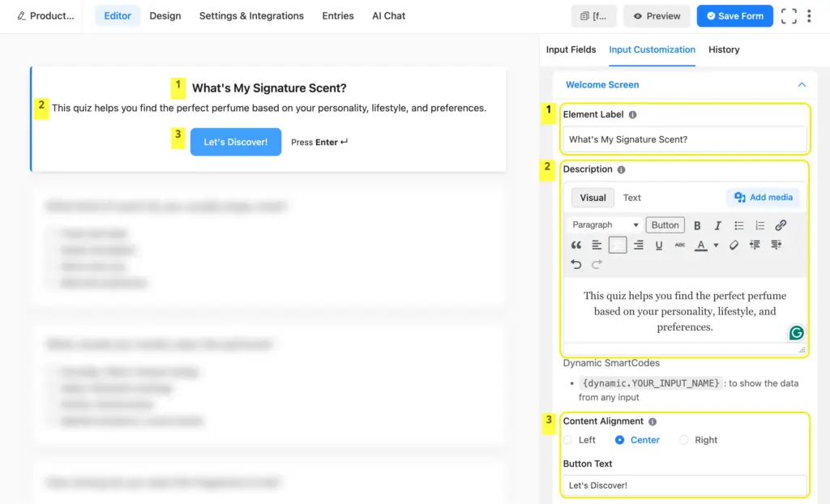Insert a hyperlink in the description
This screenshot has width=830, height=504.
781,225
